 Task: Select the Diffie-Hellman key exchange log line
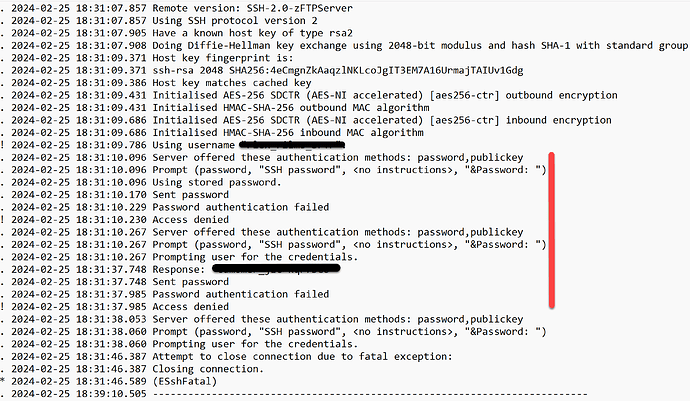(344, 45)
